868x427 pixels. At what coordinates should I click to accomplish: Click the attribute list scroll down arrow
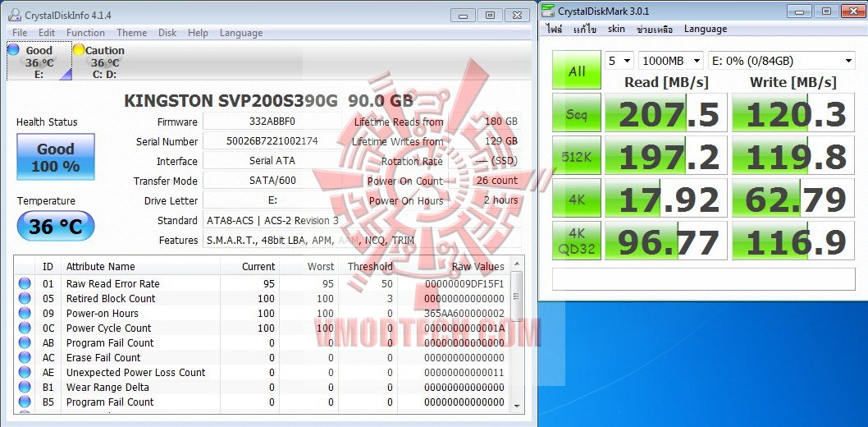[x=516, y=406]
